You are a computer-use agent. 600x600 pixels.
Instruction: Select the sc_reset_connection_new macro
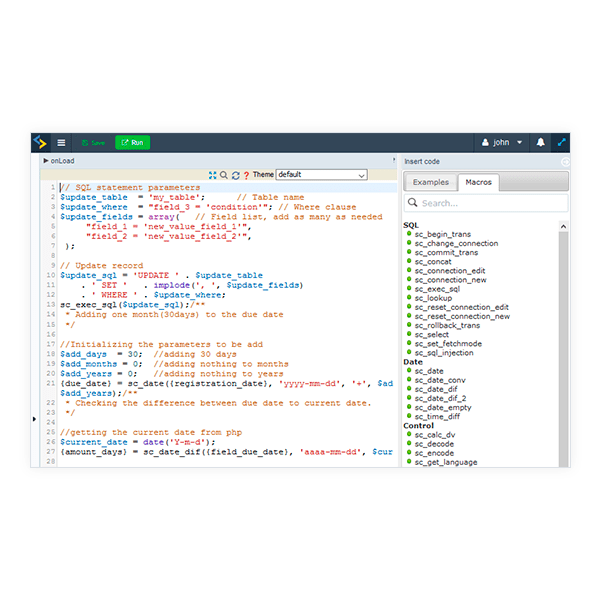point(462,316)
